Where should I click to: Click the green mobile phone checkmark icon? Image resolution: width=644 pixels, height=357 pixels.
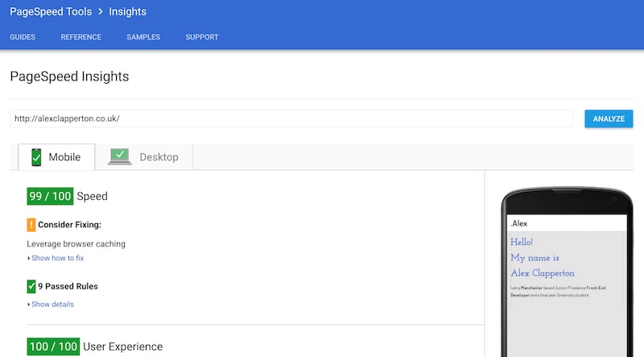pyautogui.click(x=36, y=157)
